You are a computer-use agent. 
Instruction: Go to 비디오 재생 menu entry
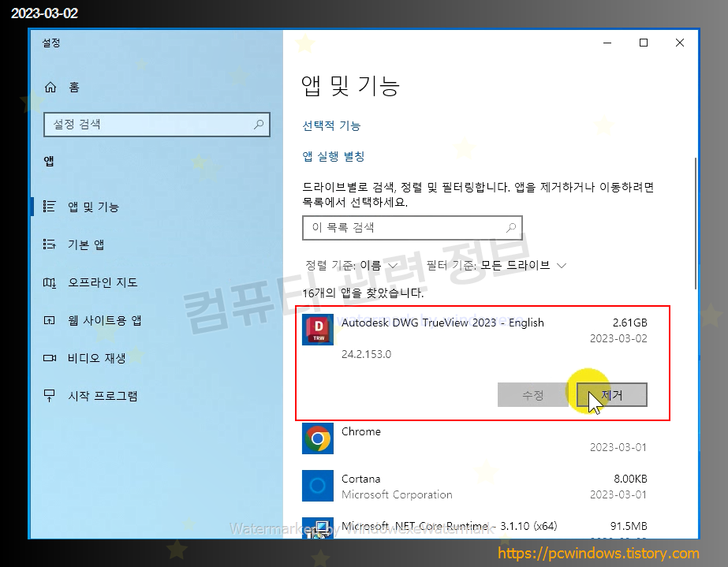click(96, 358)
